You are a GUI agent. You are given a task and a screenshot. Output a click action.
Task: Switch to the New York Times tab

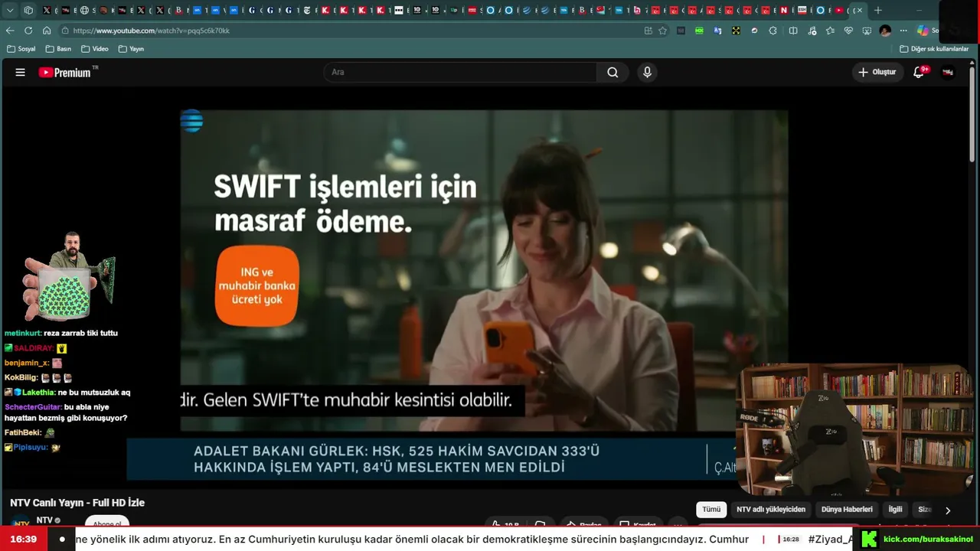(307, 11)
